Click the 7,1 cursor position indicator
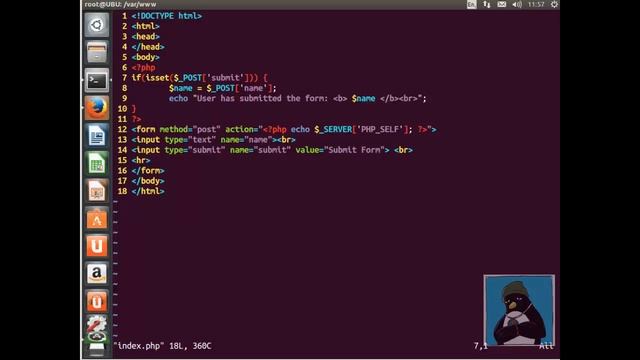640x360 pixels. [481, 346]
